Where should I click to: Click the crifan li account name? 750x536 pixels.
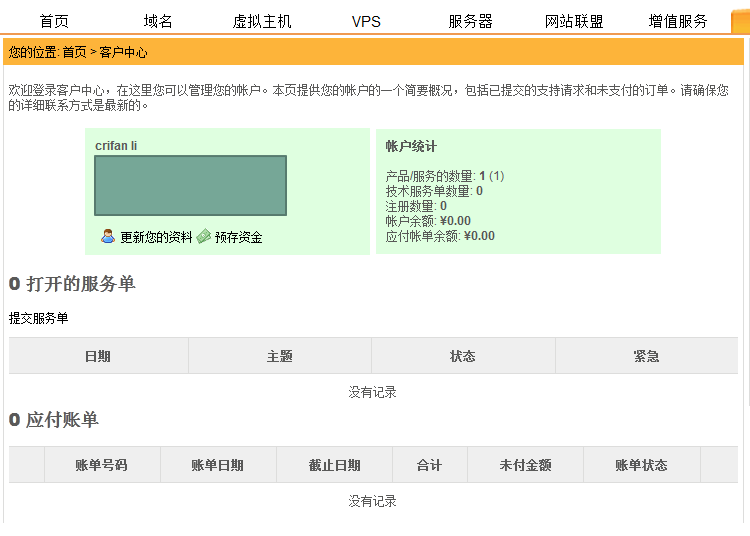coord(116,145)
